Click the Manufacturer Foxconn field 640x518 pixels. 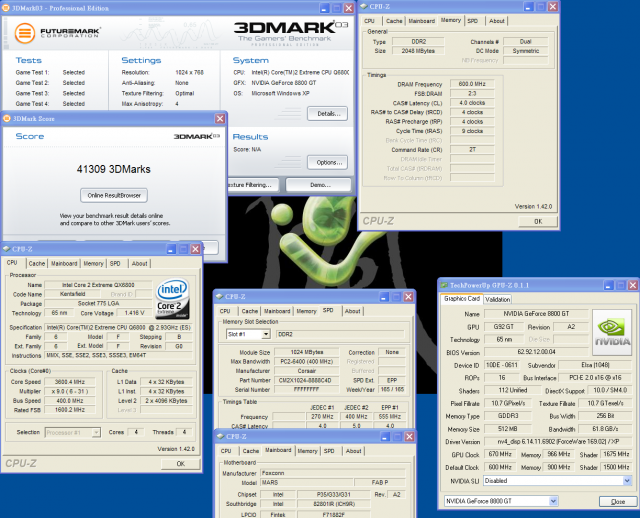pos(333,473)
